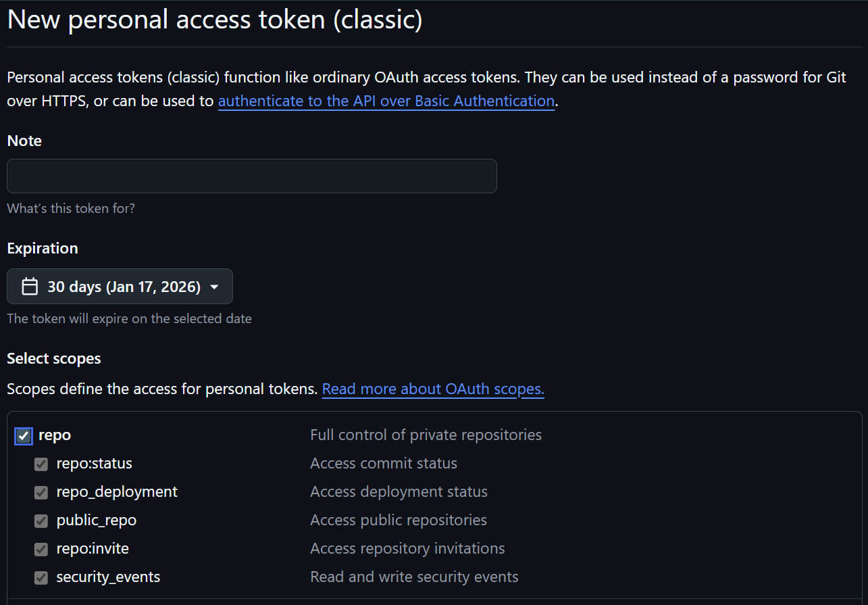Viewport: 868px width, 605px height.
Task: Enable the repo_deployment scope
Action: pos(41,493)
